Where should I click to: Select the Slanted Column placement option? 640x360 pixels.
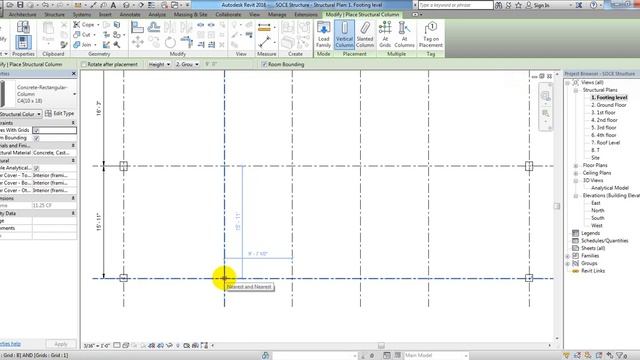click(365, 35)
